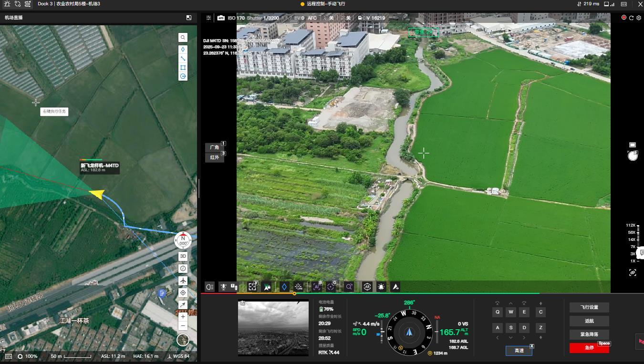Click the AR overlay icon in camera toolbar

pos(367,287)
